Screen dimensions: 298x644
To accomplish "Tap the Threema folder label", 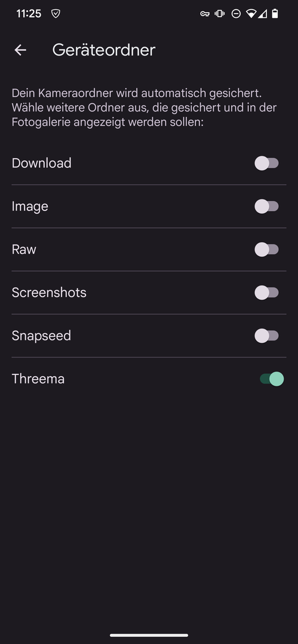I will click(38, 379).
